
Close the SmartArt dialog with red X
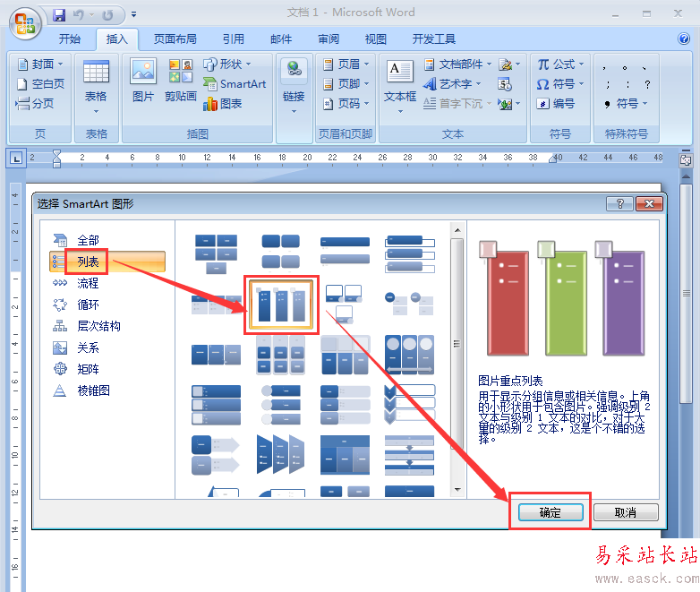click(649, 203)
